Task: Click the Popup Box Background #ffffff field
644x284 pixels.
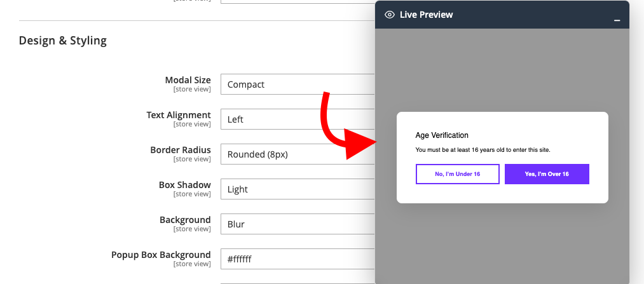Action: point(298,259)
